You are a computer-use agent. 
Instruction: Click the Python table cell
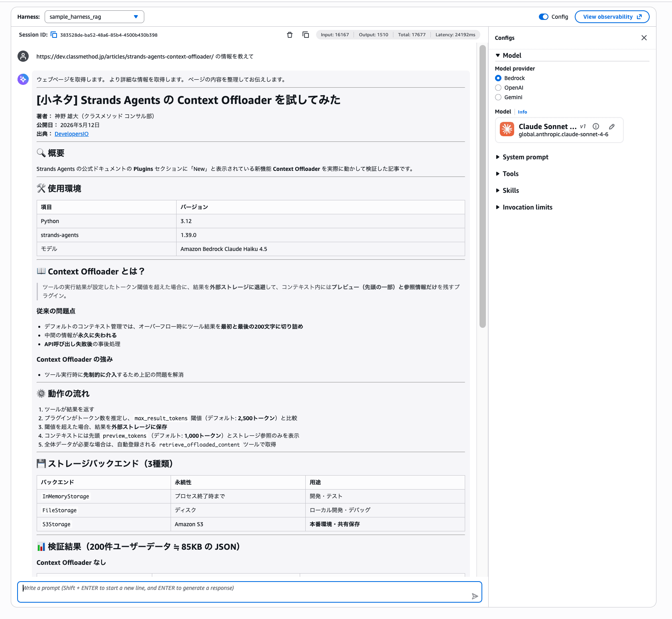coord(106,221)
